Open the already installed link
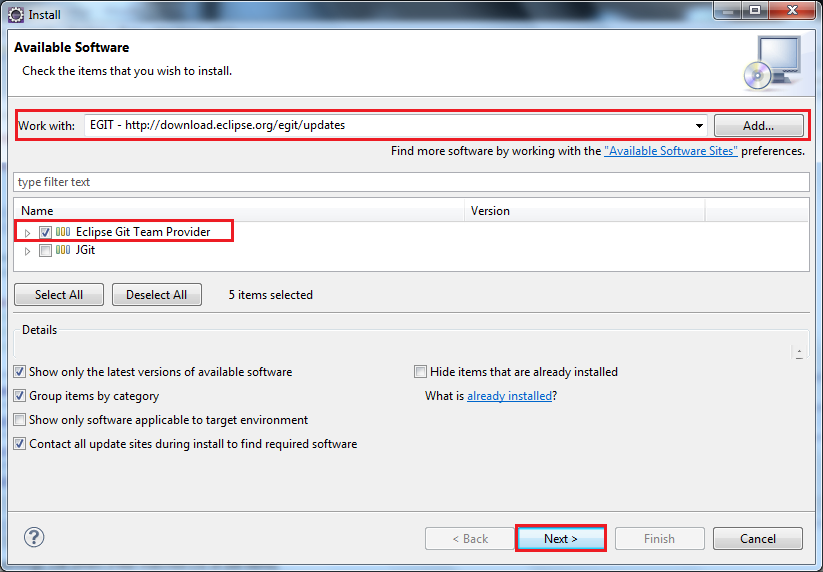The image size is (823, 572). [509, 396]
